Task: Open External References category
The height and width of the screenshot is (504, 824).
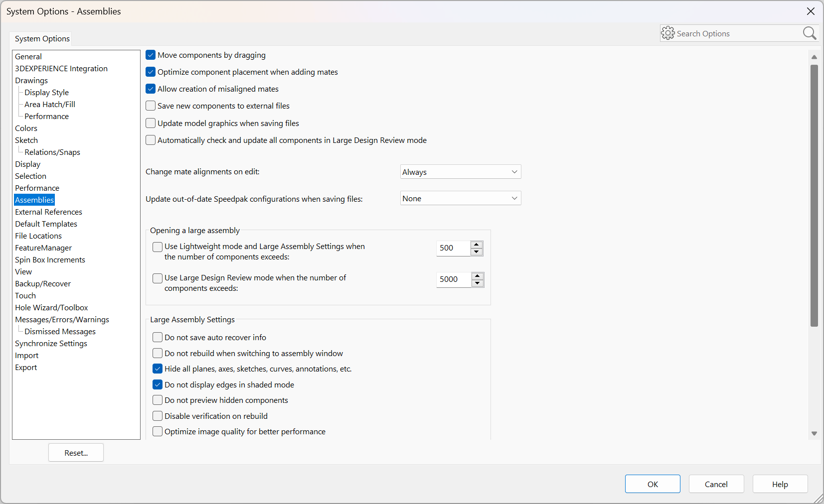Action: [48, 212]
